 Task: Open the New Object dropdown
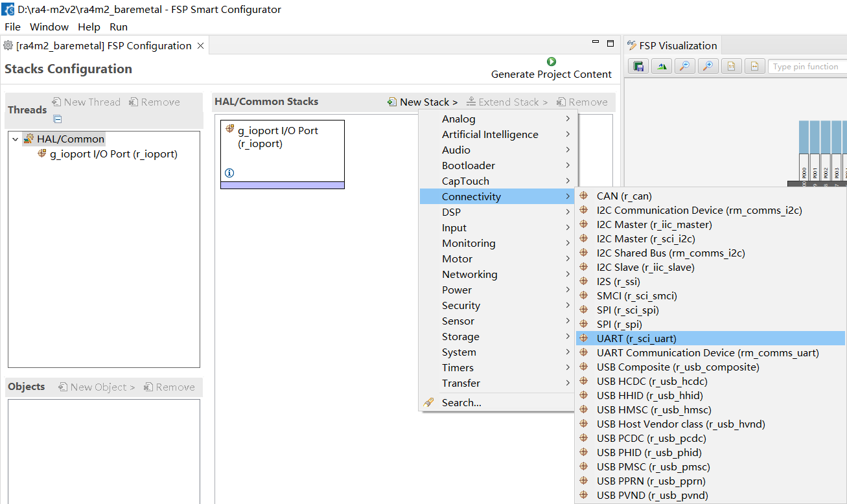(97, 387)
